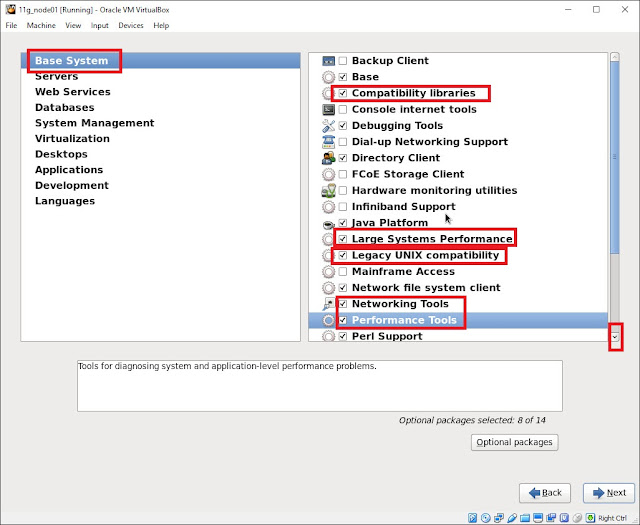Select the Databases category
The width and height of the screenshot is (640, 525).
[160, 108]
